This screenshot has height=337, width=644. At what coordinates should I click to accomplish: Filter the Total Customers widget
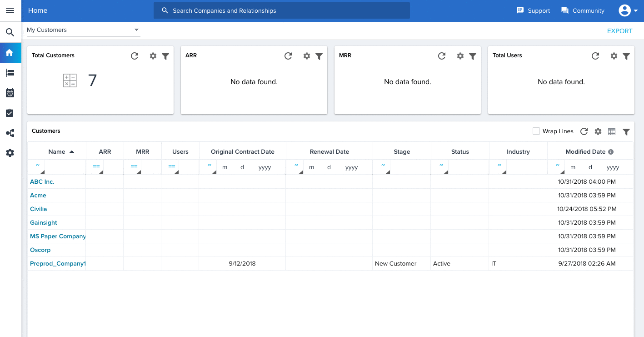(165, 56)
